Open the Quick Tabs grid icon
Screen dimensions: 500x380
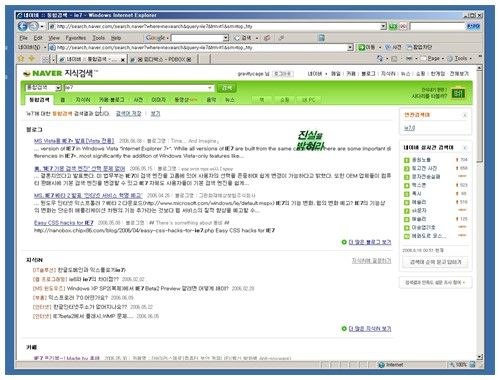pyautogui.click(x=46, y=59)
